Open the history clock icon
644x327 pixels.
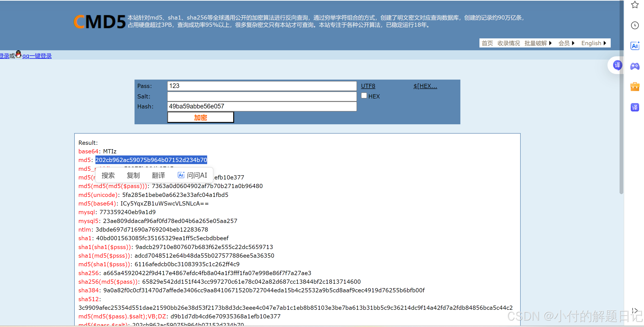pyautogui.click(x=635, y=25)
